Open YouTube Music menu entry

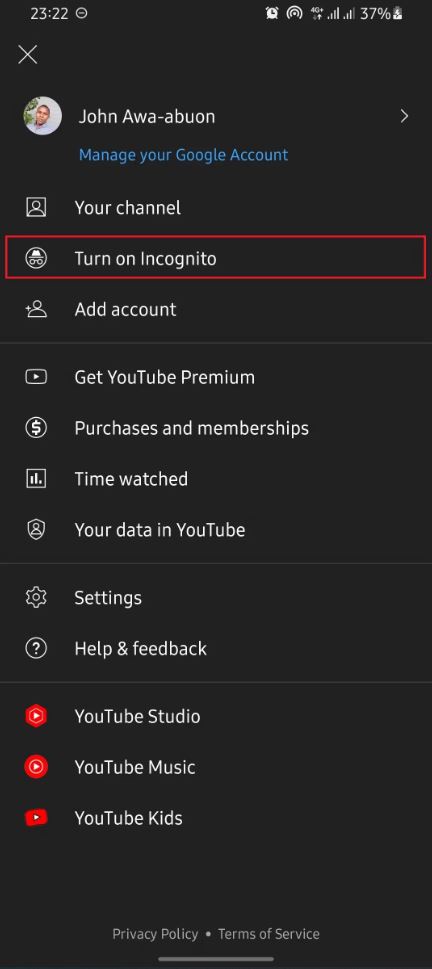click(x=216, y=767)
